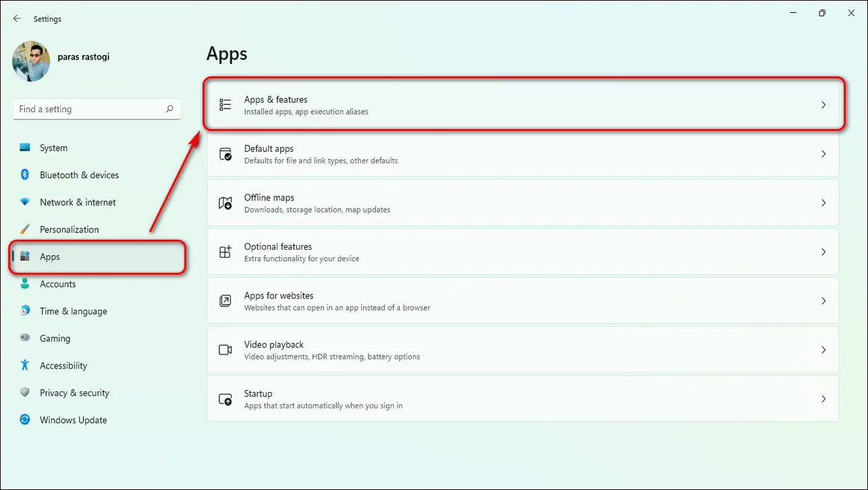
Task: Go to Accessibility label
Action: (63, 365)
